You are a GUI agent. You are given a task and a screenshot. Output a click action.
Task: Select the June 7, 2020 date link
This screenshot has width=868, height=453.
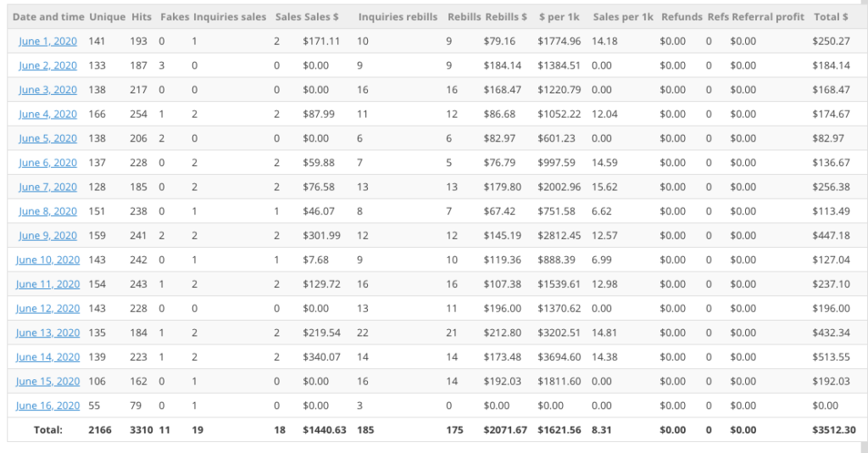(x=47, y=187)
